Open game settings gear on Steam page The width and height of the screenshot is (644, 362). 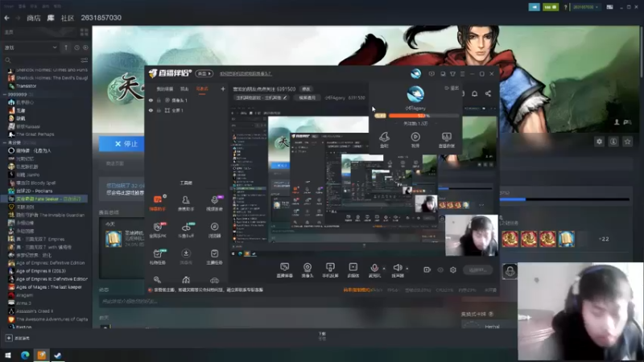[x=599, y=142]
